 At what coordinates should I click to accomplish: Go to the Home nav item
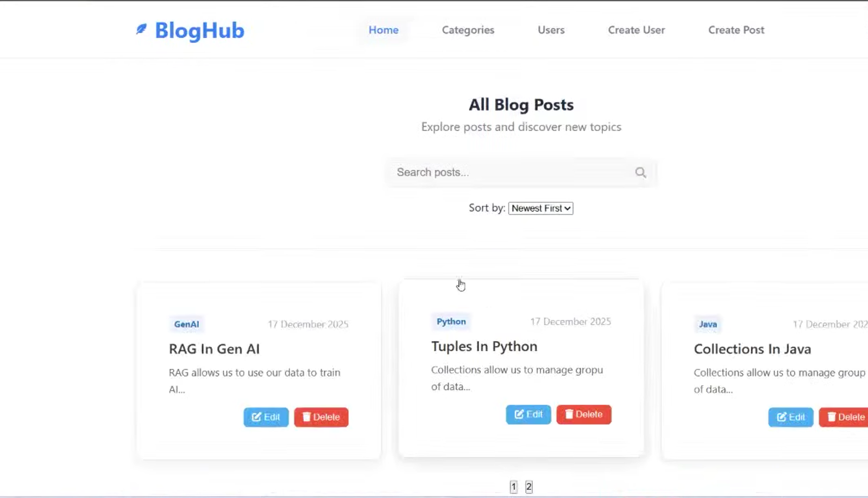[x=383, y=30]
